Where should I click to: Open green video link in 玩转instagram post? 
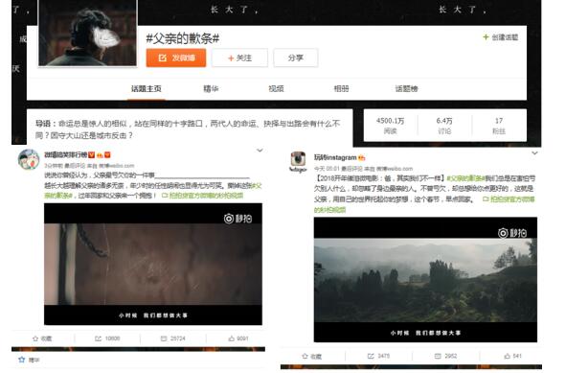(x=509, y=199)
